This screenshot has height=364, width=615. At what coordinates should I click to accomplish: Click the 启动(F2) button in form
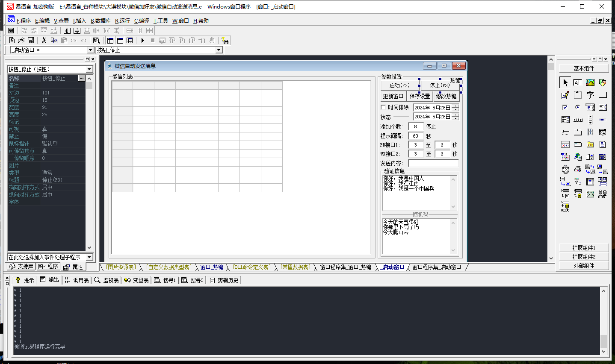(x=399, y=85)
